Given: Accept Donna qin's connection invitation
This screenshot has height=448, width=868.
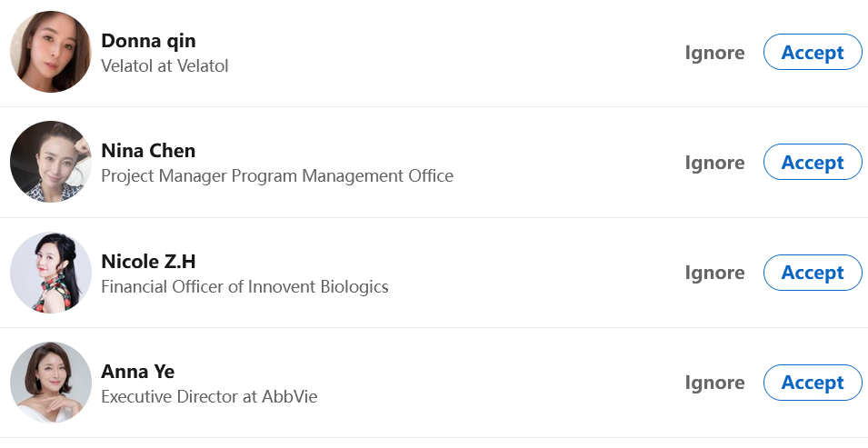Looking at the screenshot, I should pos(813,53).
